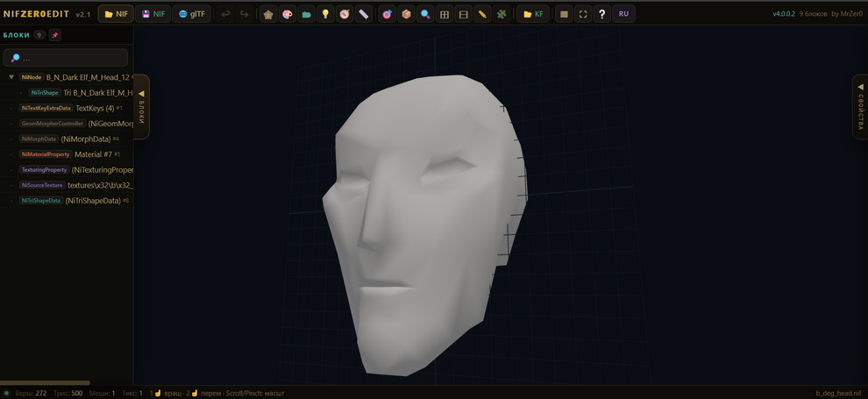868x399 pixels.
Task: Click the color palette icon
Action: click(288, 14)
